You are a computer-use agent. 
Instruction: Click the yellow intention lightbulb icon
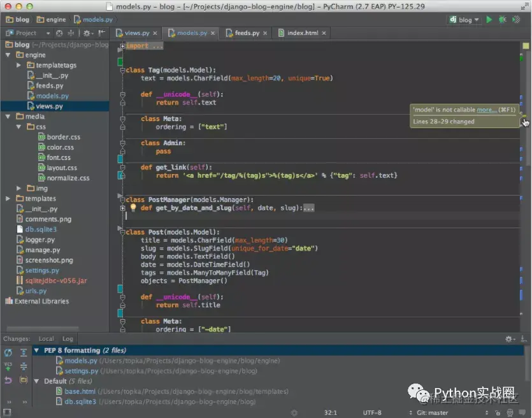coord(133,207)
